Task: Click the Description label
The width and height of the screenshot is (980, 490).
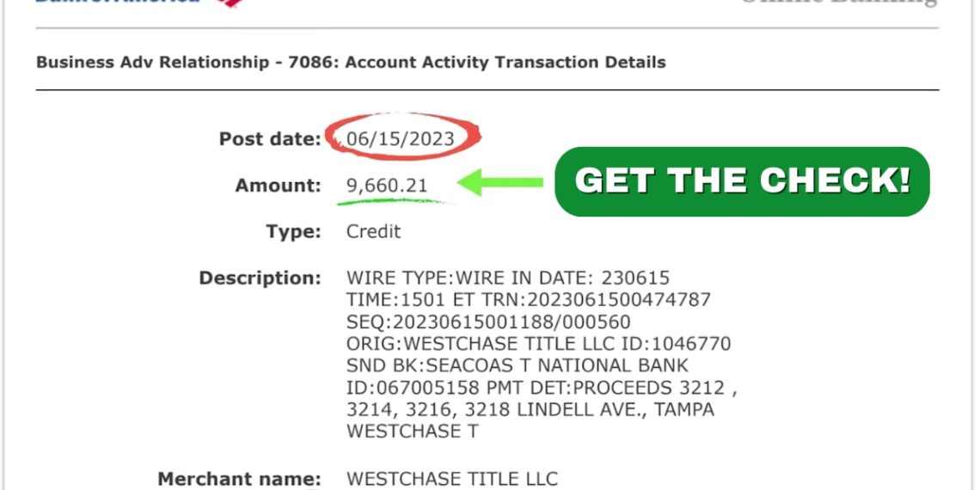Action: pyautogui.click(x=260, y=279)
